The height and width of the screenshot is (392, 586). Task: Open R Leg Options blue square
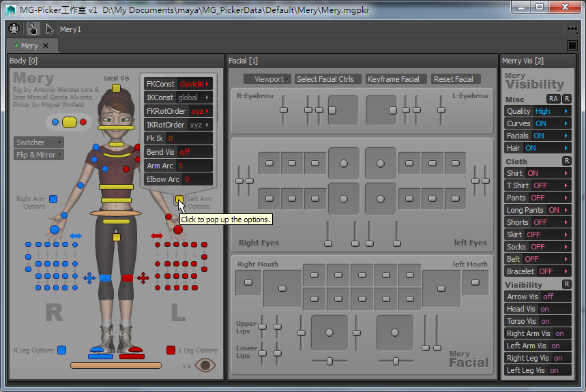[61, 350]
